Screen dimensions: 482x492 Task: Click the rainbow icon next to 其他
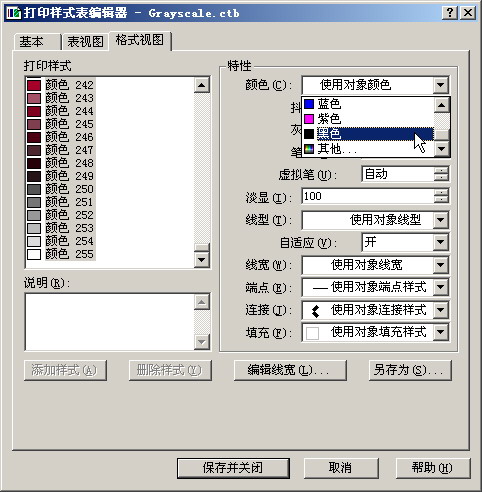[309, 149]
